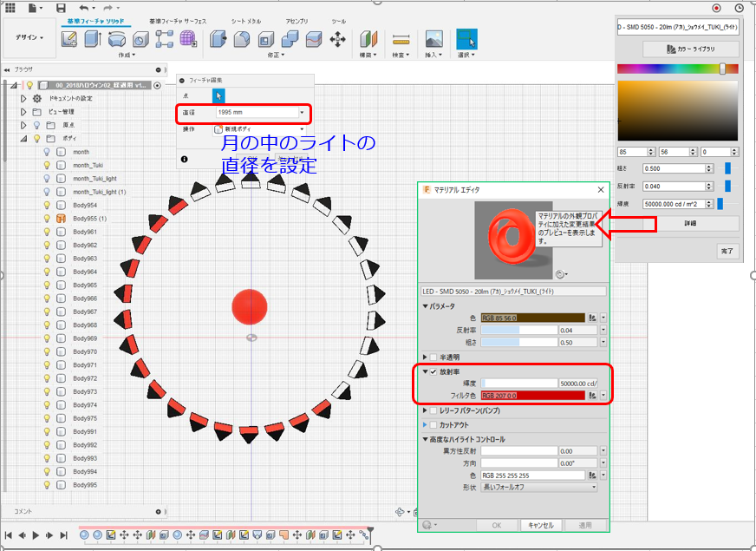This screenshot has height=551, width=756.
Task: Click the カラー ライブラリ button
Action: point(690,49)
